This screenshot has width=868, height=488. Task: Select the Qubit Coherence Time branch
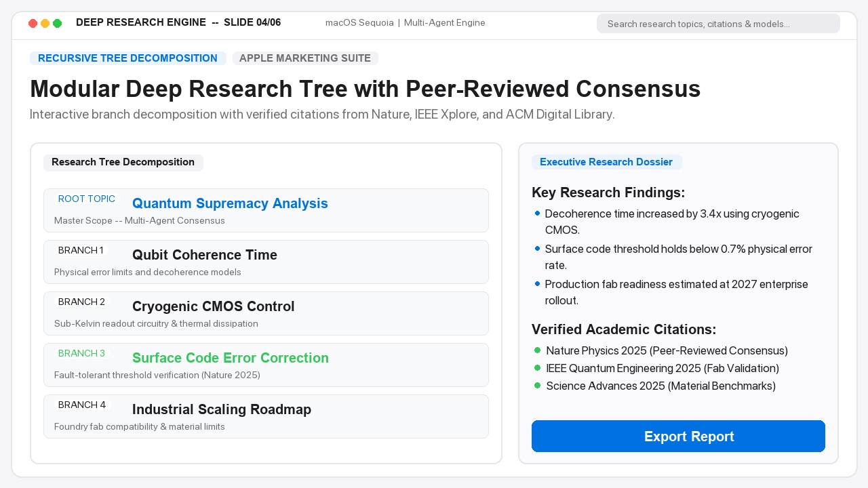(266, 262)
